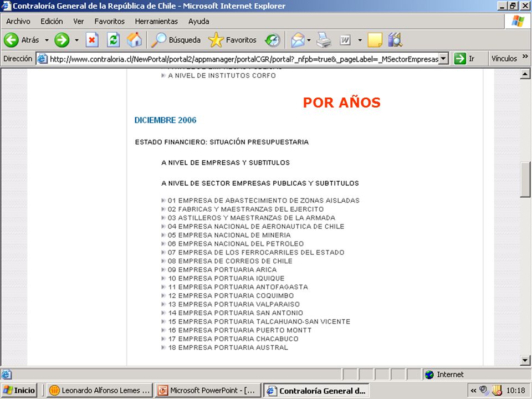Viewport: 532px width, 399px height.
Task: Print the page with the printer icon
Action: [x=324, y=40]
